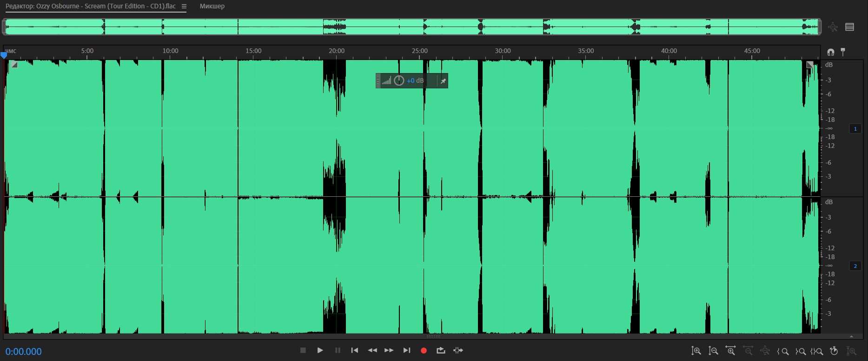Click the Fast Forward button
The image size is (868, 361).
(x=389, y=350)
